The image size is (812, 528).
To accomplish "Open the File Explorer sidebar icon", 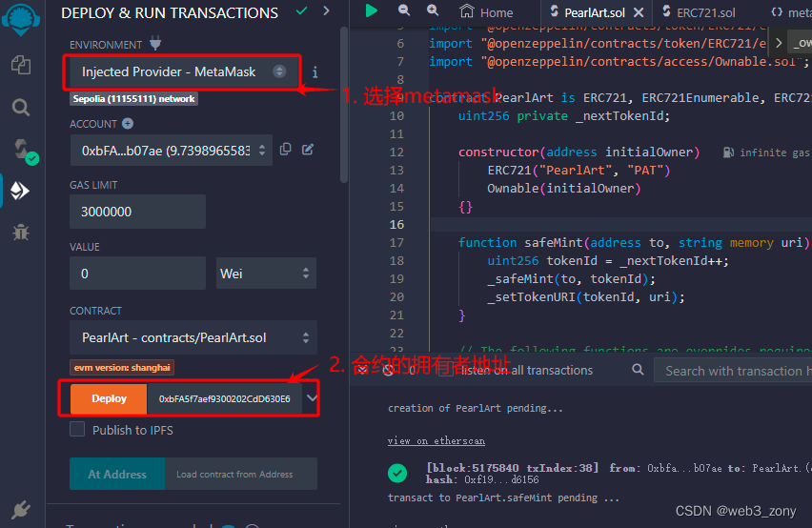I will click(x=21, y=65).
